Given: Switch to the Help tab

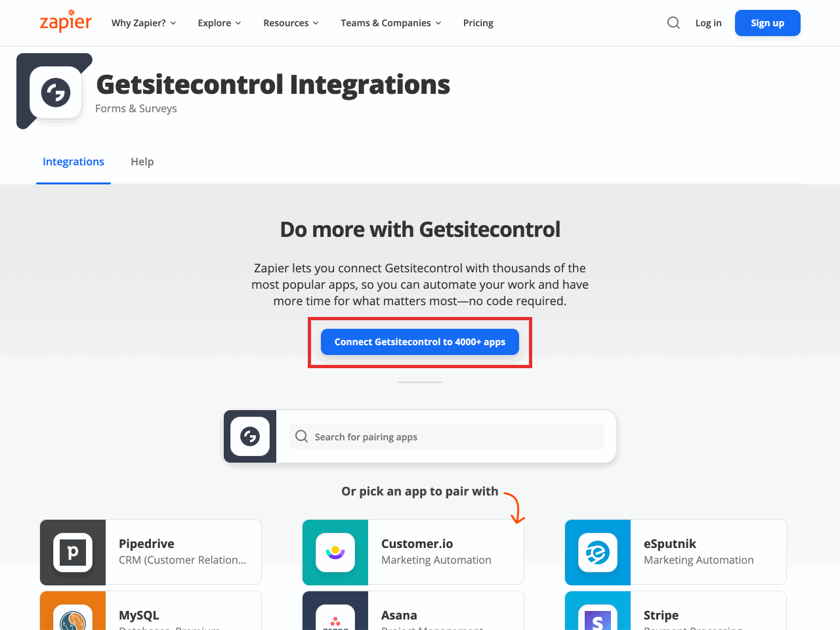Looking at the screenshot, I should [x=142, y=161].
